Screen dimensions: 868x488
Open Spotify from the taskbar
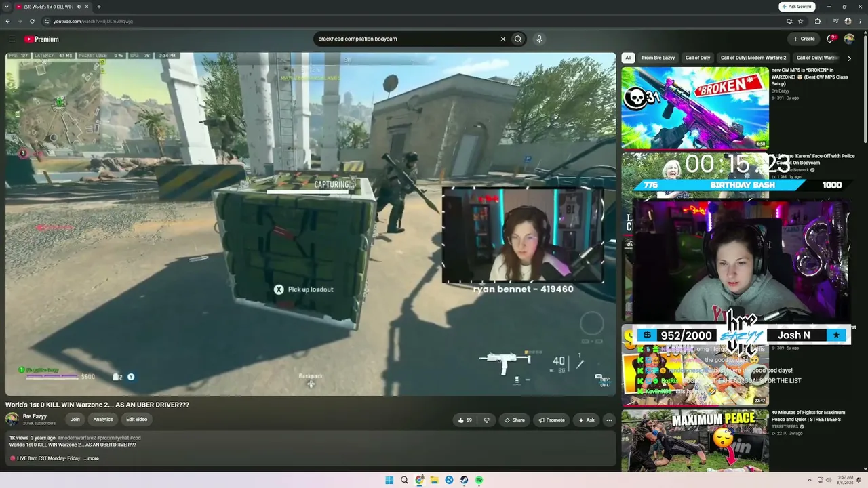point(479,480)
